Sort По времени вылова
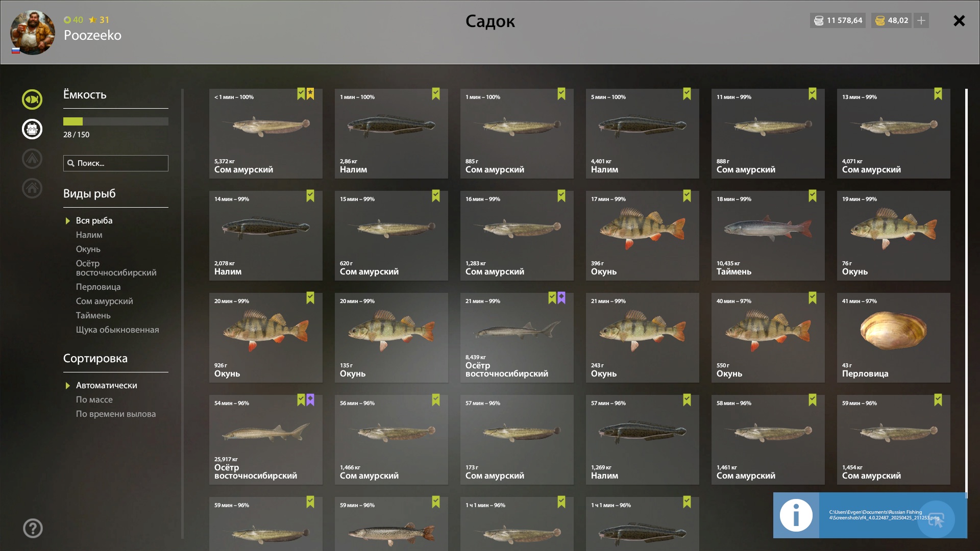 (116, 414)
